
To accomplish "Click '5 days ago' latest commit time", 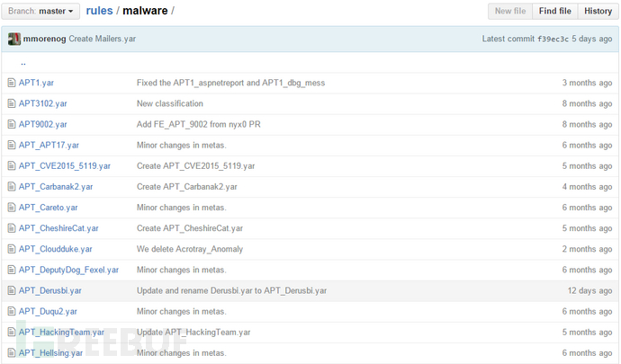I will (x=591, y=39).
